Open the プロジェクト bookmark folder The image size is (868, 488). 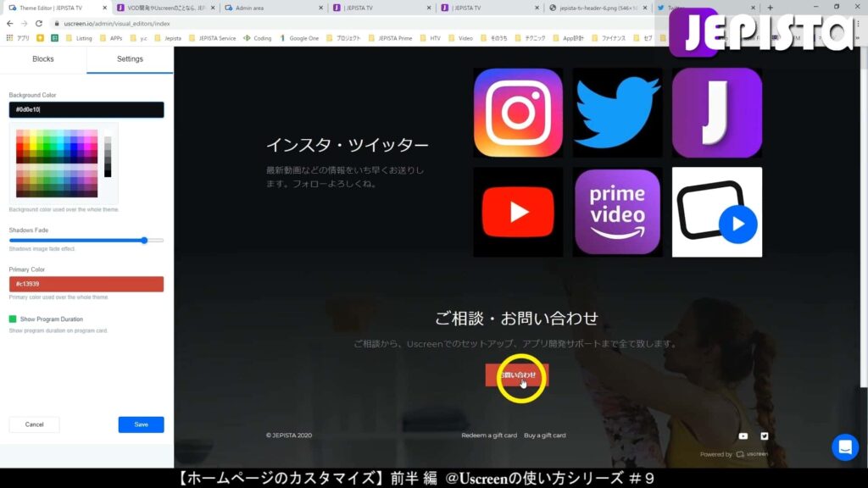pyautogui.click(x=344, y=38)
